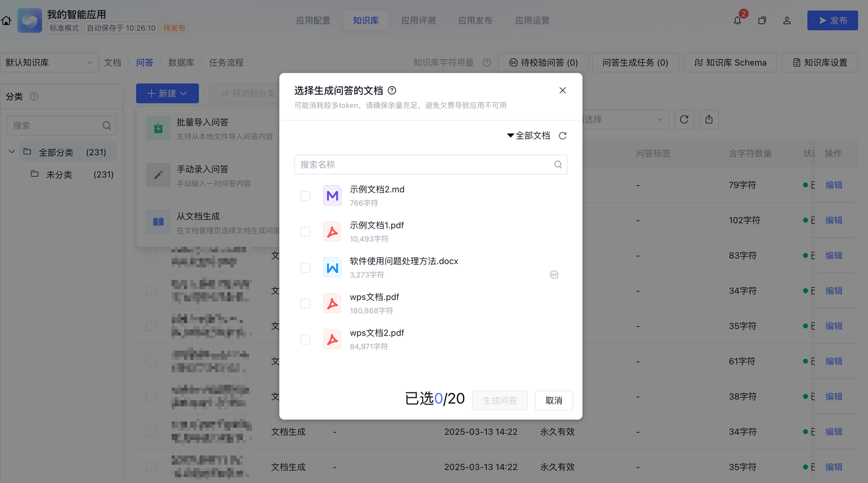Click the QA icon on docx row
Viewport: 868px width, 483px height.
click(554, 275)
